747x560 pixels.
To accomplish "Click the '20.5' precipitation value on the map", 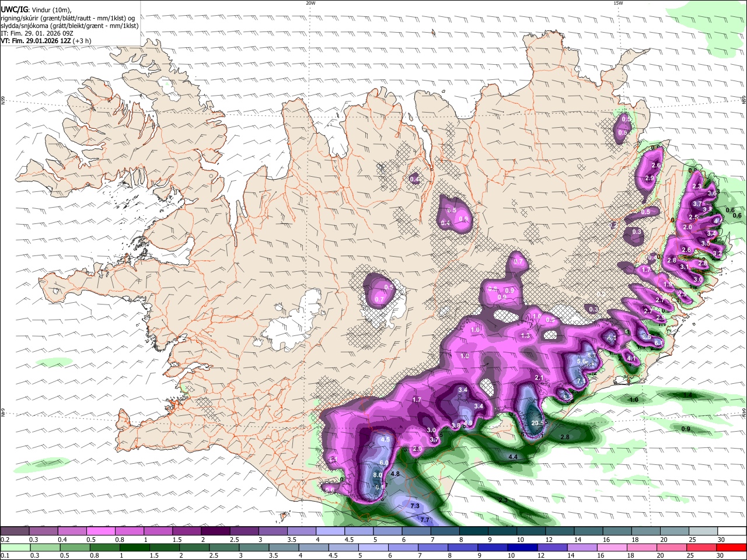I will 538,423.
